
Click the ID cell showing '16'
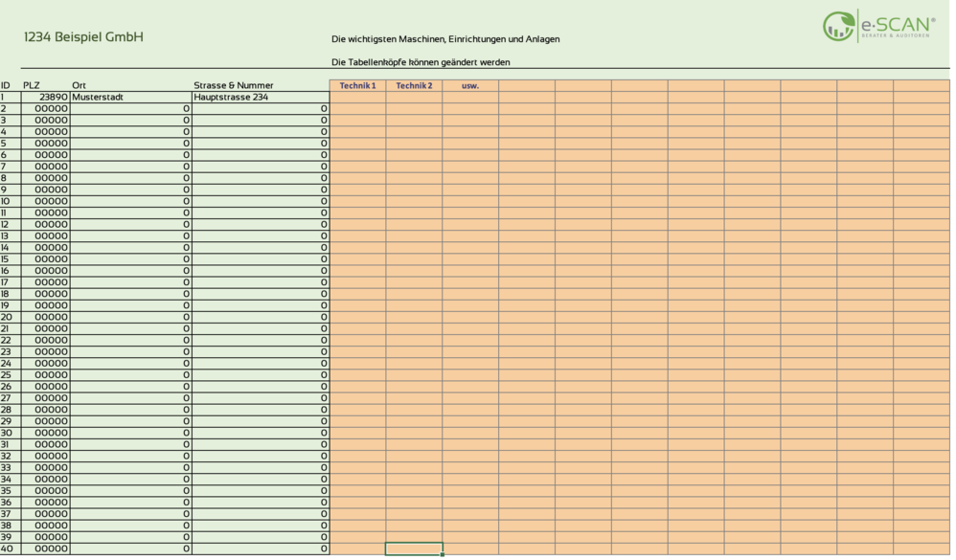11,271
